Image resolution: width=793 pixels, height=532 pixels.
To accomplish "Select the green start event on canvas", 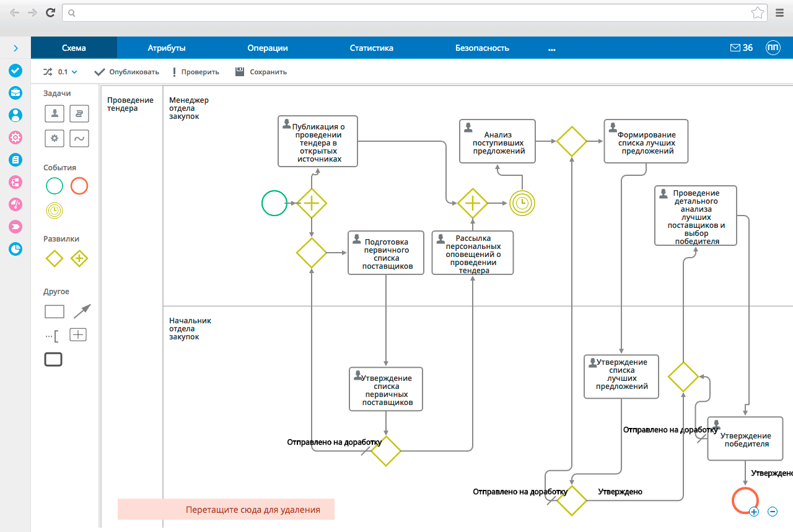I will coord(274,203).
